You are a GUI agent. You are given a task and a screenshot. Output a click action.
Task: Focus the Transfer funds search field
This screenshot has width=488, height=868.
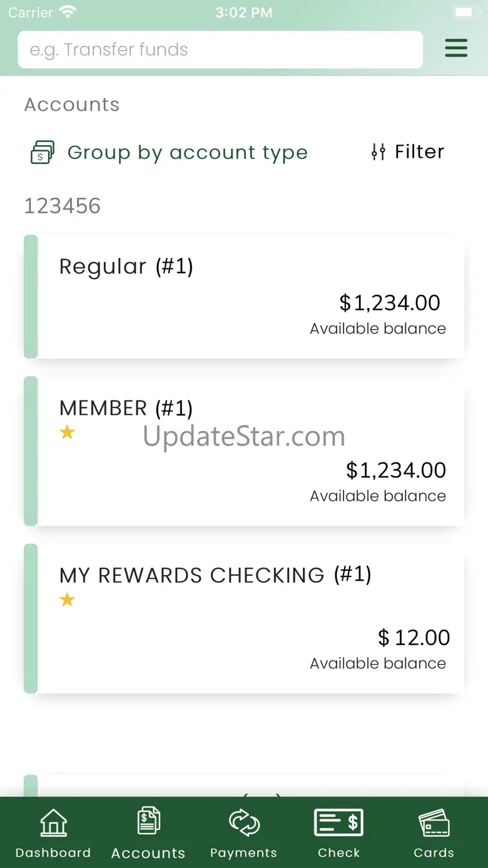coord(220,49)
